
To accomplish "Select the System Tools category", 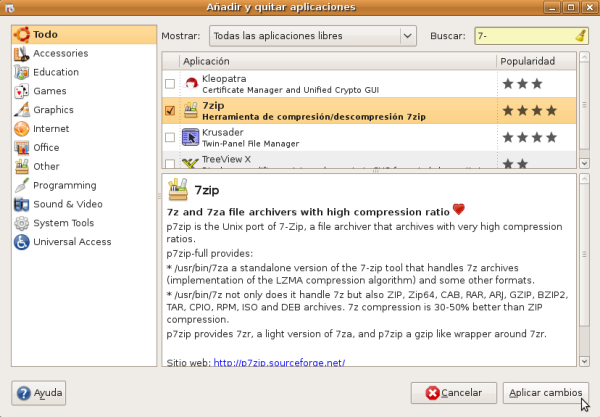I will [x=63, y=223].
